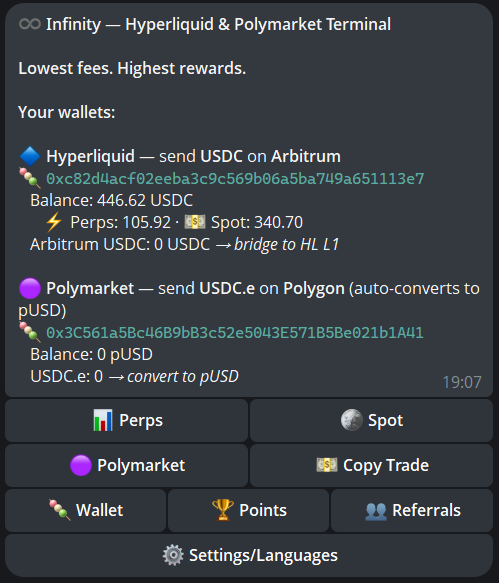The image size is (499, 583).
Task: Click 'Lowest fees. Highest rewards.' line
Action: 132,69
